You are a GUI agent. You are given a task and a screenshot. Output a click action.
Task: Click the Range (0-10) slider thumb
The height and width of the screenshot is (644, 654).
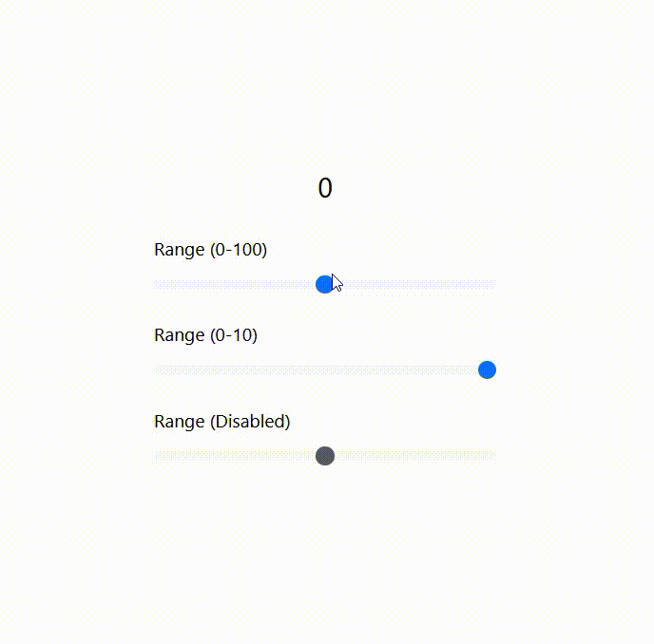point(487,369)
